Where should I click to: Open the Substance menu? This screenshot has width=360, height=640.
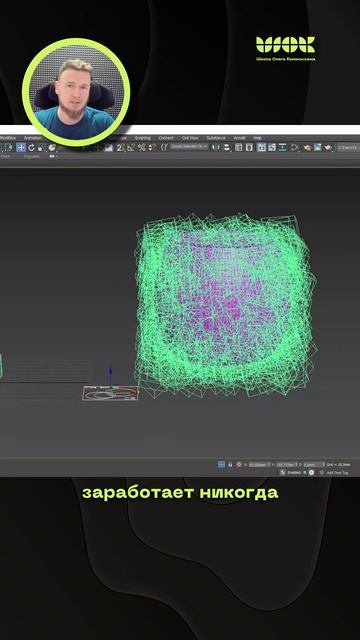[216, 138]
